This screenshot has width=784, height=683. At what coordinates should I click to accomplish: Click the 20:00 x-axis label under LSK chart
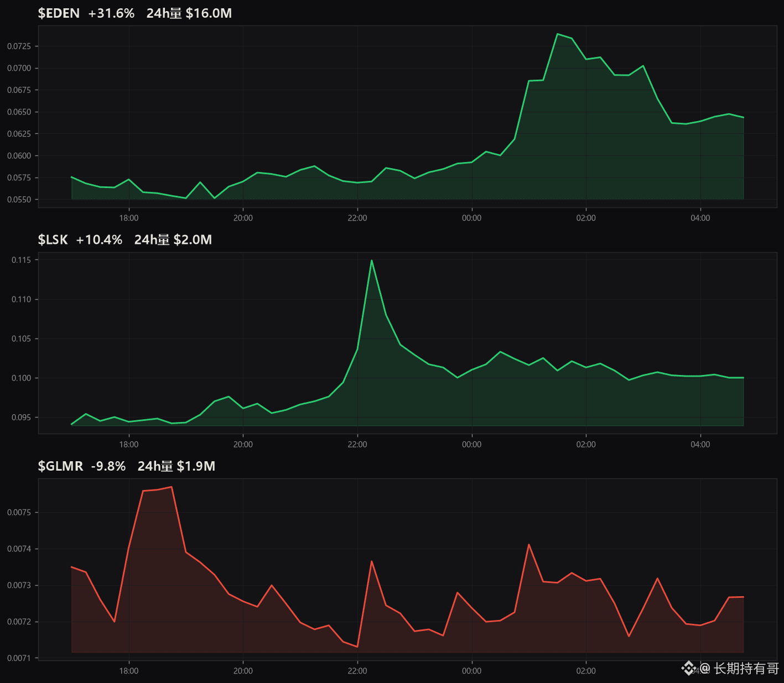point(243,444)
